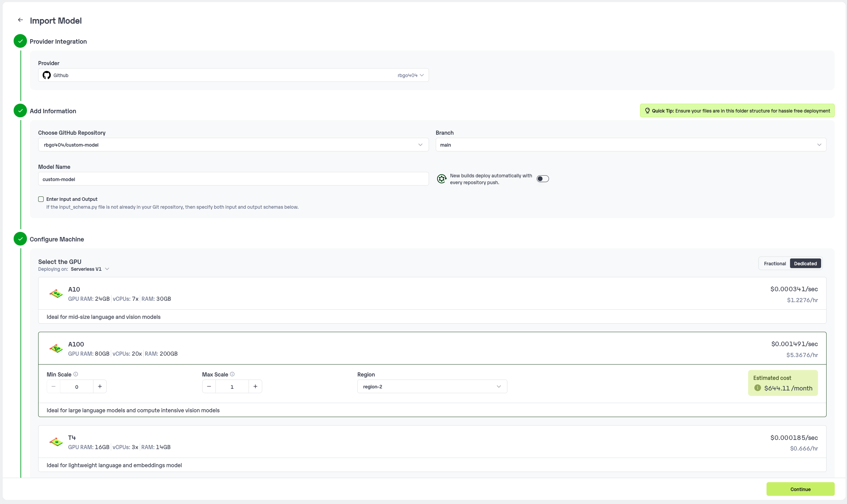Click the T4 GPU chip icon
This screenshot has width=847, height=504.
point(56,442)
